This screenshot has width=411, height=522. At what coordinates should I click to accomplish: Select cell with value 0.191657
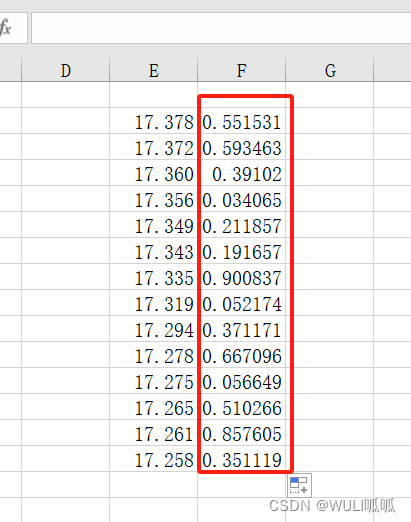(242, 251)
